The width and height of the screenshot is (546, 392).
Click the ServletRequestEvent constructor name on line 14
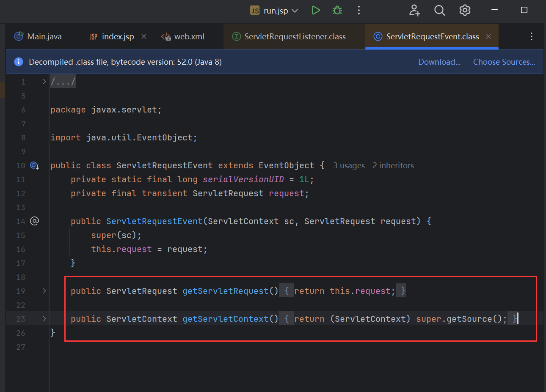[x=154, y=221]
